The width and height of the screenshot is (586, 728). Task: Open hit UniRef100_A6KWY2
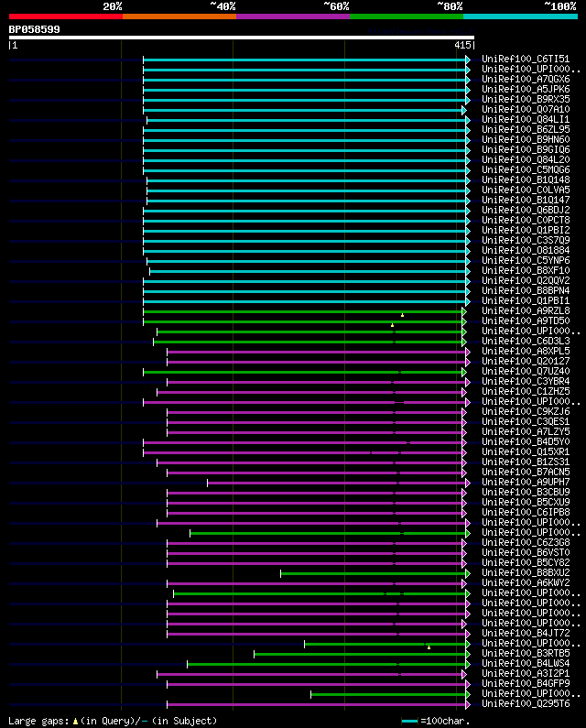[x=526, y=582]
